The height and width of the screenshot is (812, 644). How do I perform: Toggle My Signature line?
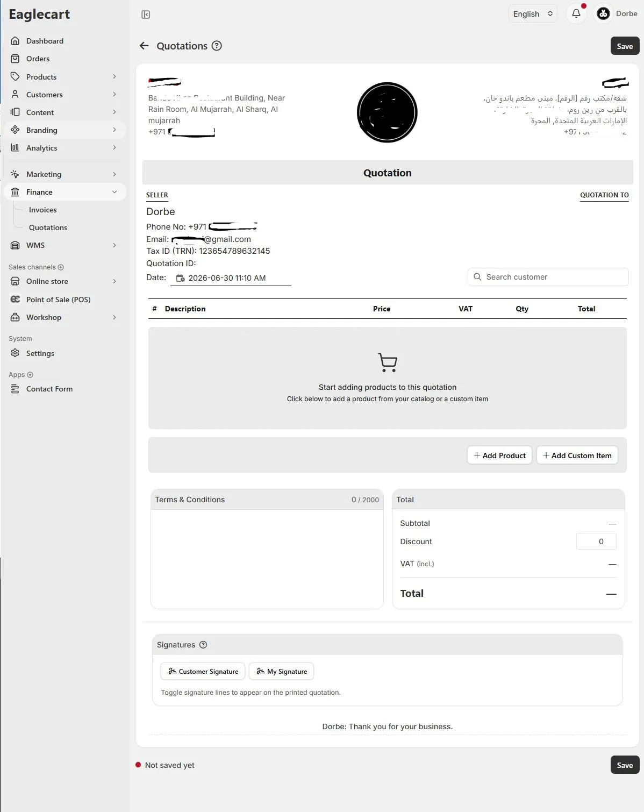pyautogui.click(x=281, y=671)
